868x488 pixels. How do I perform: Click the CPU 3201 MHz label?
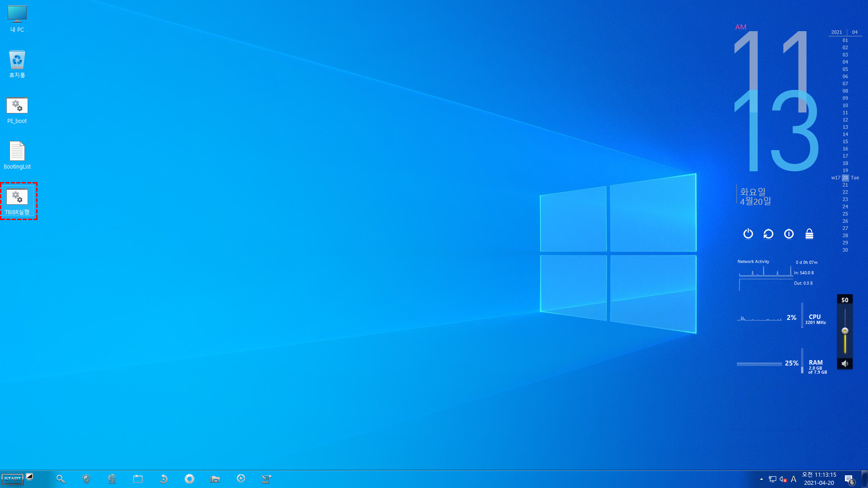pyautogui.click(x=815, y=319)
